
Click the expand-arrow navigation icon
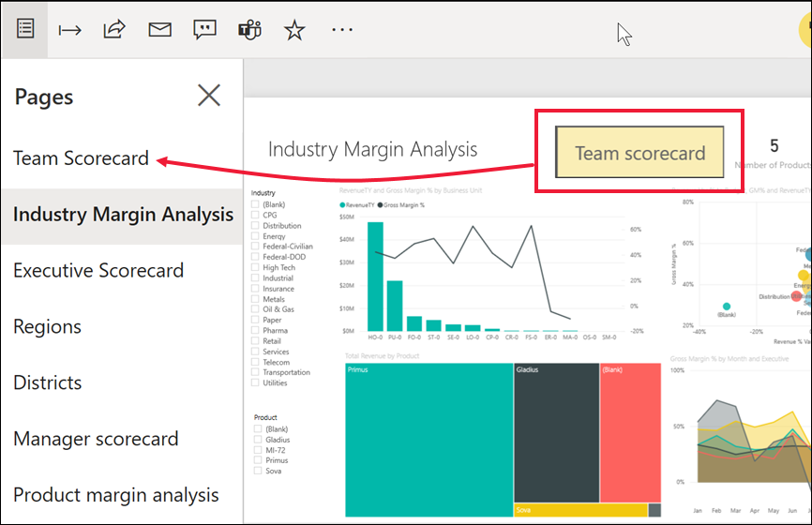pos(70,31)
